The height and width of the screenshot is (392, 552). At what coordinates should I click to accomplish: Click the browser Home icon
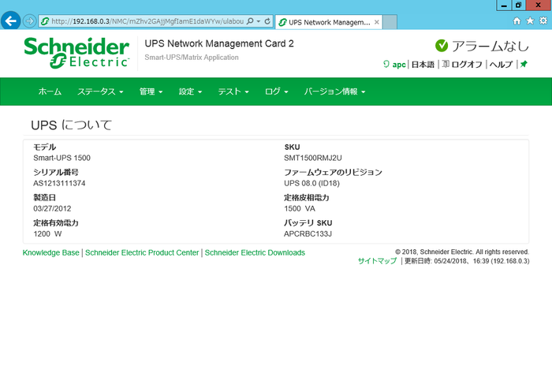[x=517, y=21]
